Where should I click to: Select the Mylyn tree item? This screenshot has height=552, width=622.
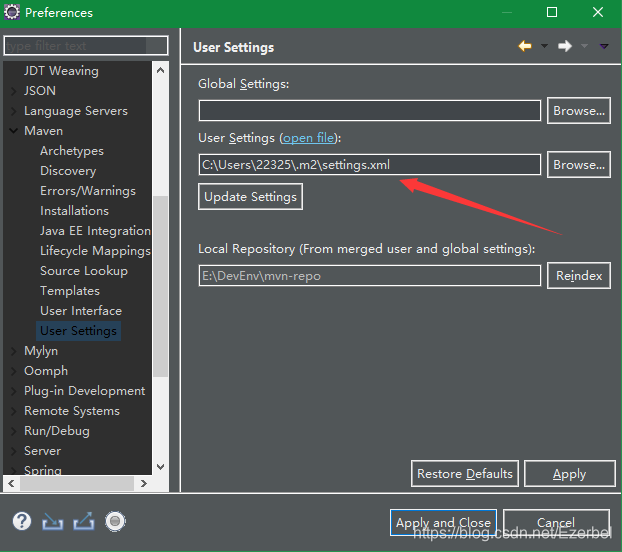tap(41, 351)
